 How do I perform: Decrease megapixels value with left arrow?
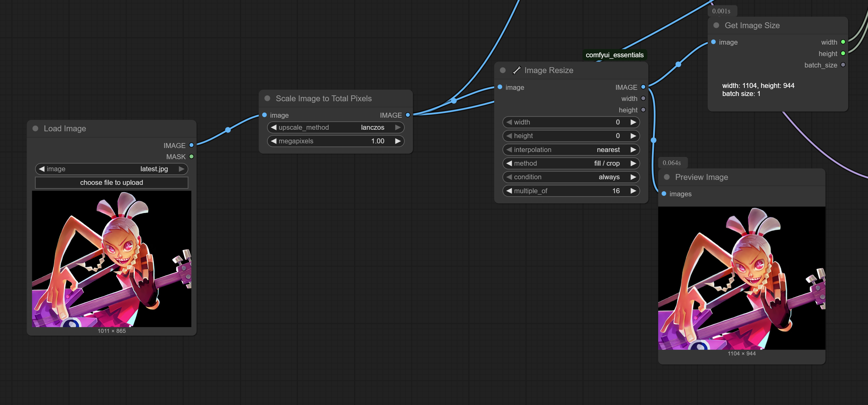click(x=274, y=141)
